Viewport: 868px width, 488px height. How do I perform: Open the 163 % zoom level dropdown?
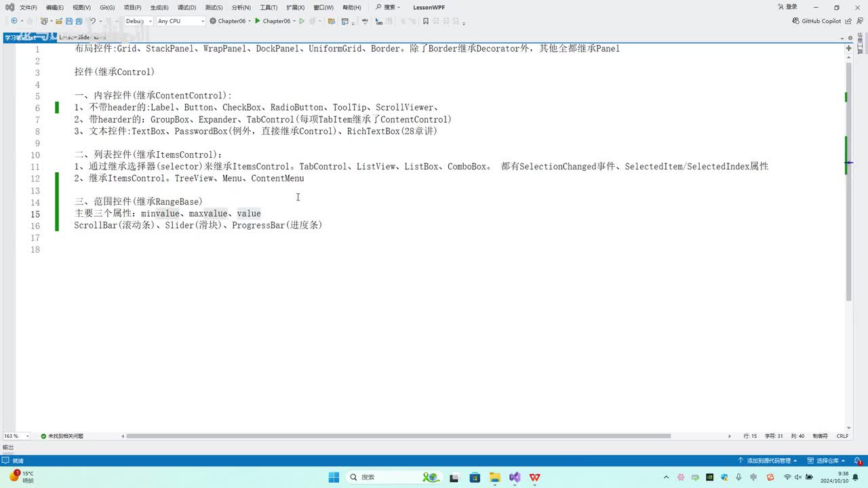16,436
